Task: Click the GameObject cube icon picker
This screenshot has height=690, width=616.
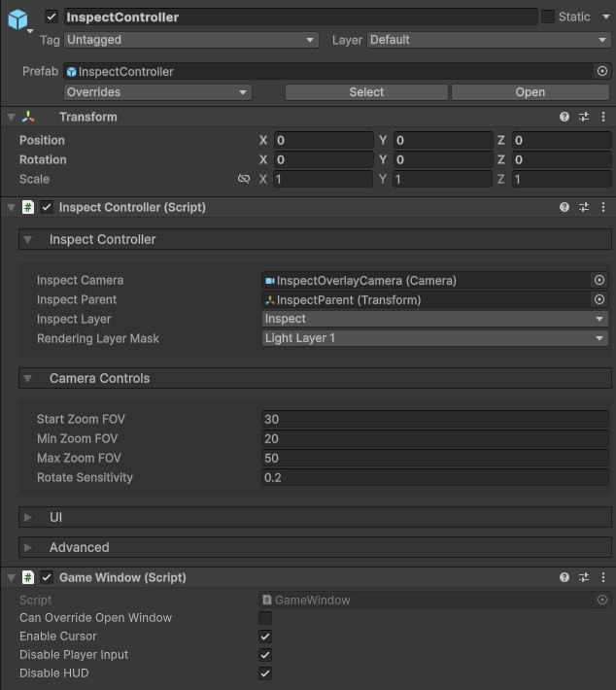Action: [17, 19]
